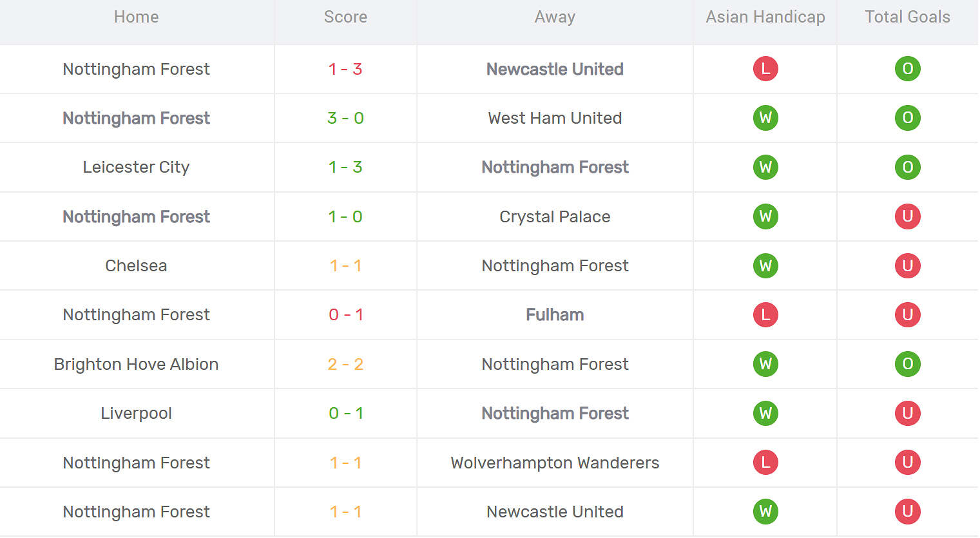Select the green W handicap badge in the Chelsea row
Screen dimensions: 980x538
(765, 265)
